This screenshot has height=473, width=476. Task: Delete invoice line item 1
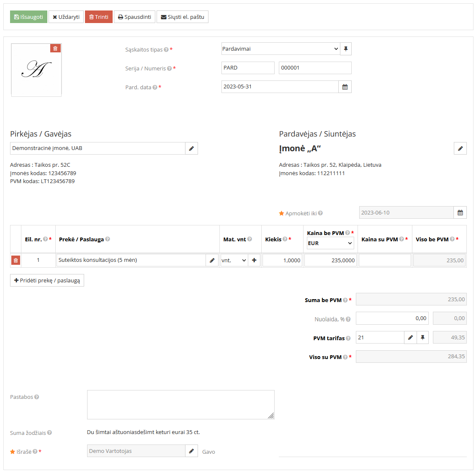15,260
